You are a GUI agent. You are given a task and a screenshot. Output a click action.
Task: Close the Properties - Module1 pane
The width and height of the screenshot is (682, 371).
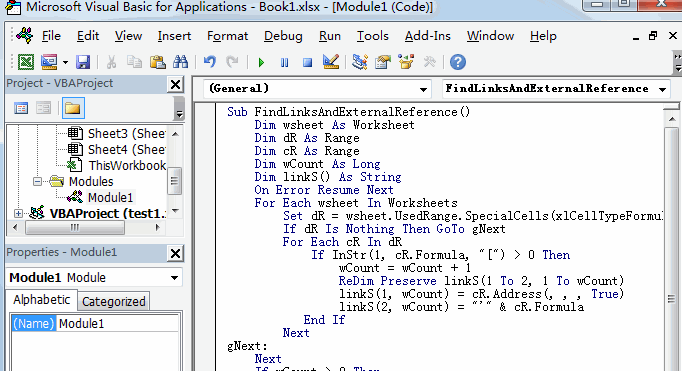[x=175, y=253]
